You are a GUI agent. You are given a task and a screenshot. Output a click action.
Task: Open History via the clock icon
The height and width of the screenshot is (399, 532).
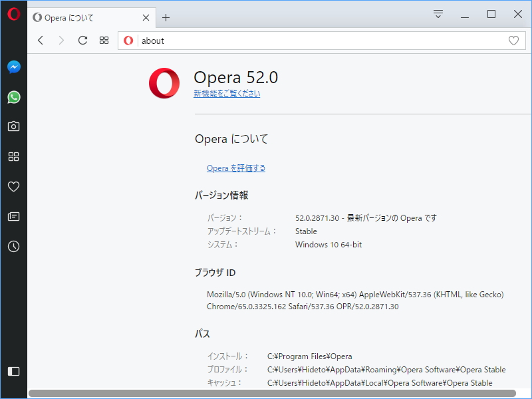click(13, 247)
